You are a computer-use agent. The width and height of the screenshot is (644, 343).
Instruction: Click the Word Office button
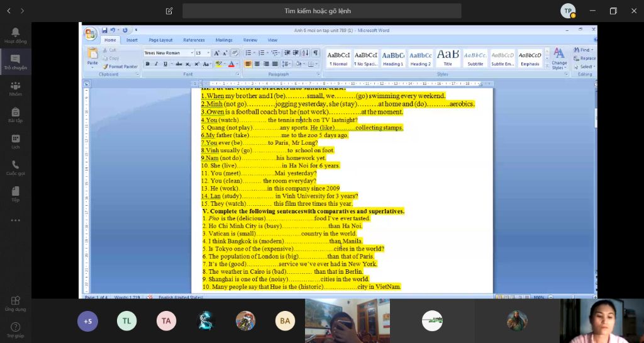[91, 34]
